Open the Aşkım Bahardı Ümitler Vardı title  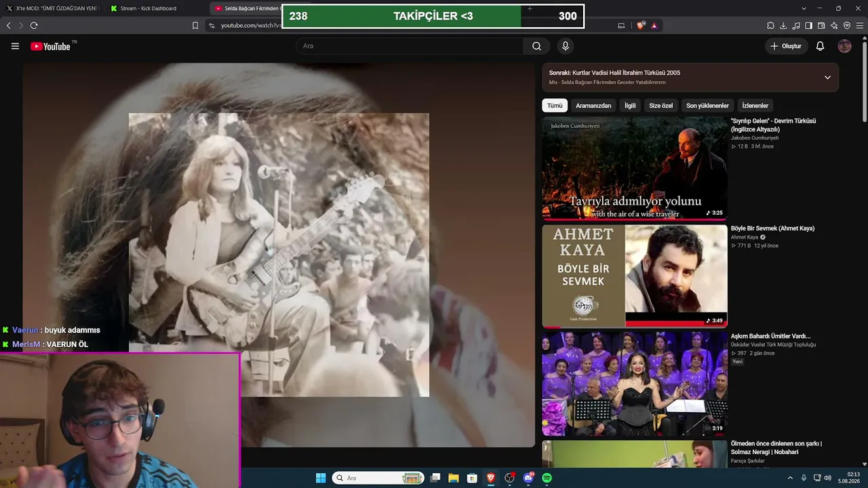pos(770,336)
